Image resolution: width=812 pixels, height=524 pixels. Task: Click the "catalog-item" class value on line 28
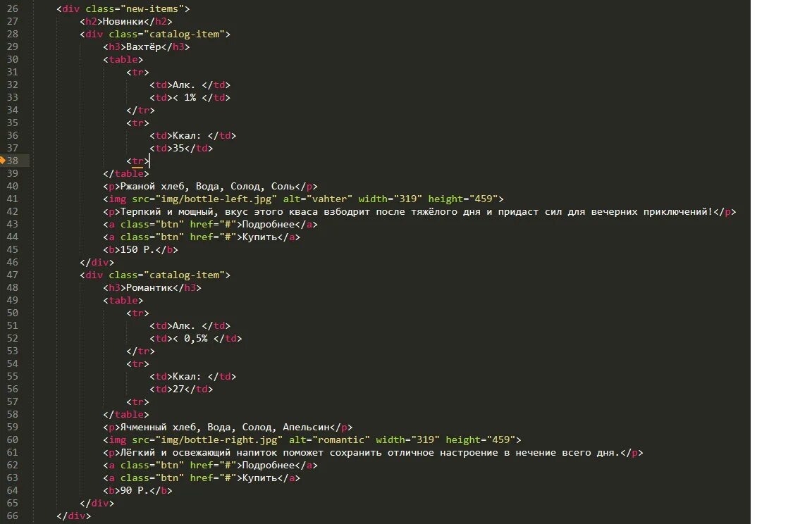[186, 34]
